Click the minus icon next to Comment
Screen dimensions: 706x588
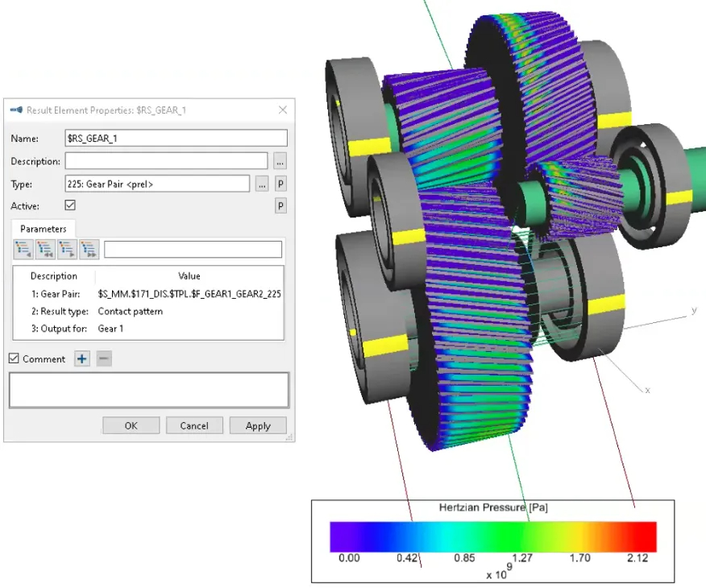[x=104, y=359]
